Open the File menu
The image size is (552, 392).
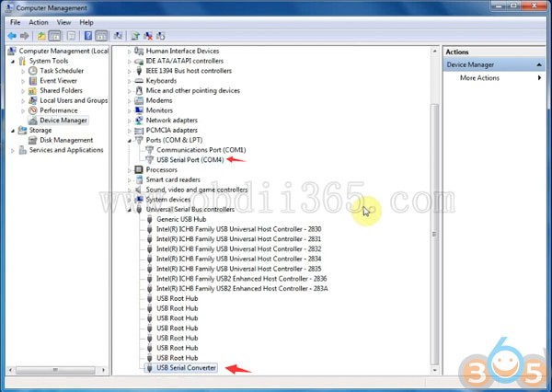tap(15, 22)
